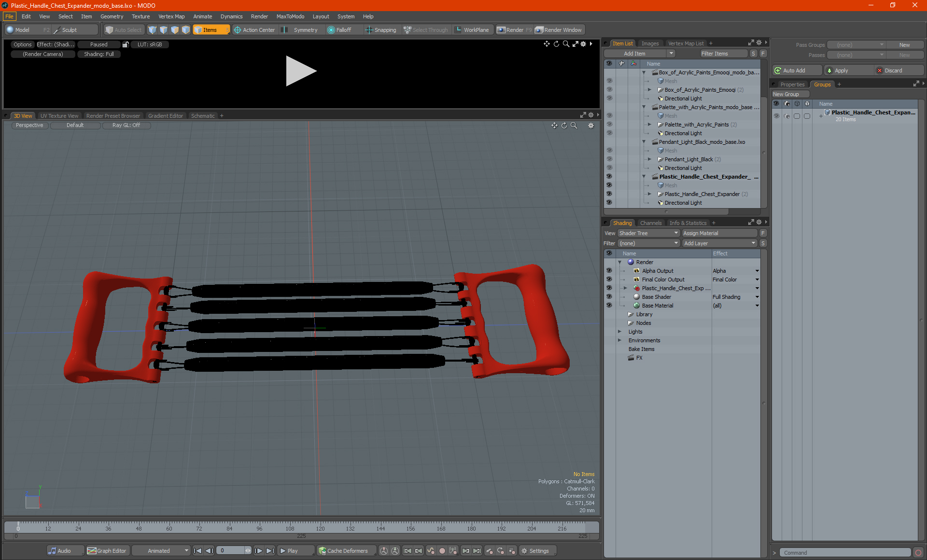Click the Cache Deformers icon
Screen dimensions: 927x560
point(322,551)
